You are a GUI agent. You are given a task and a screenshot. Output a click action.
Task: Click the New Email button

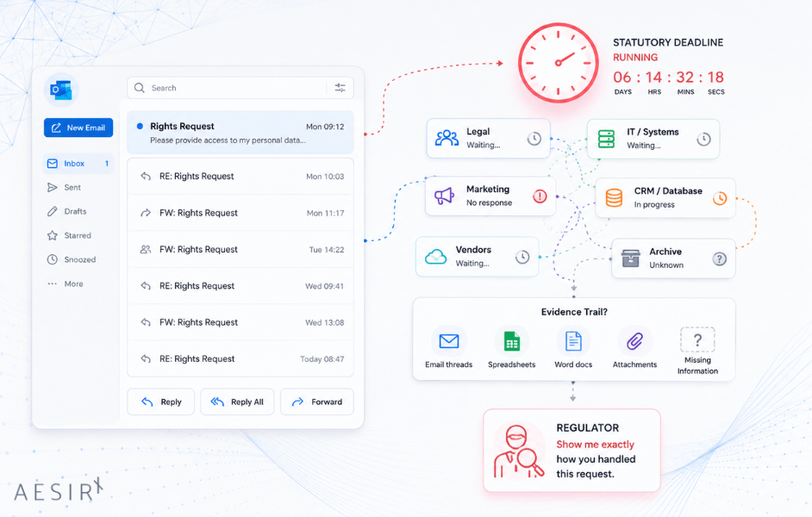coord(78,128)
